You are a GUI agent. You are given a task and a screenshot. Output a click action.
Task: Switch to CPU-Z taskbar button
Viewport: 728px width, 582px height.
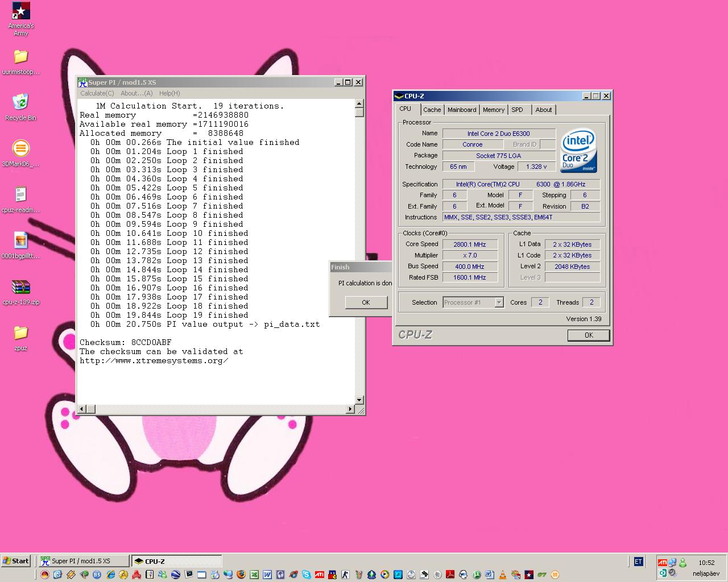point(176,561)
